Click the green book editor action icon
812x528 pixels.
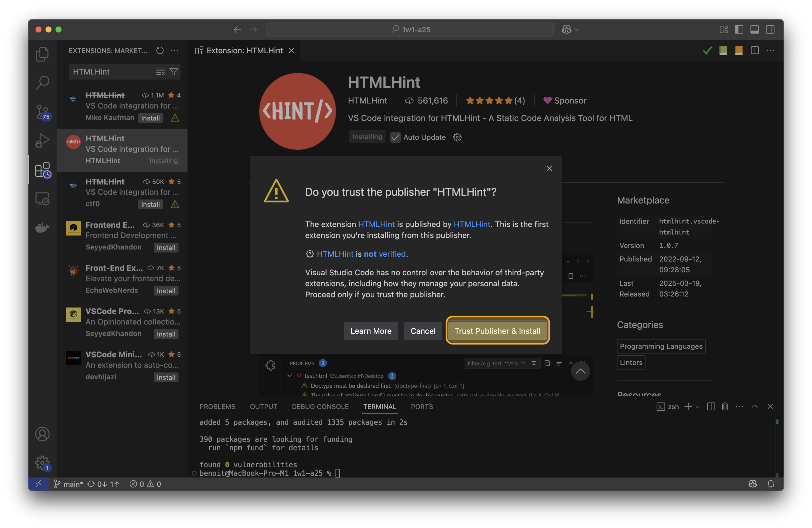(x=723, y=50)
